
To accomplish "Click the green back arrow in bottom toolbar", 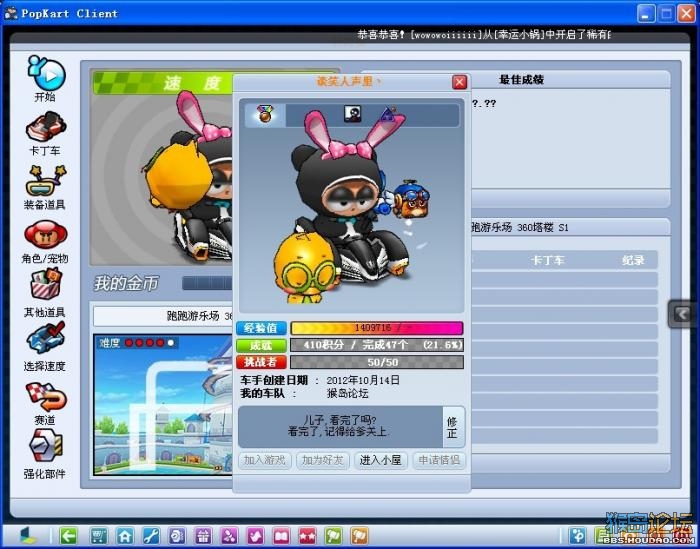I will [68, 535].
